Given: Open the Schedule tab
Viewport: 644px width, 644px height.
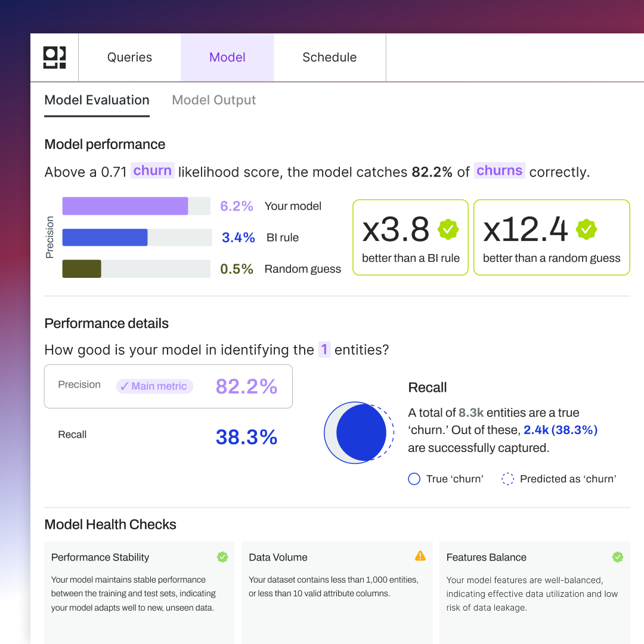Looking at the screenshot, I should click(329, 57).
